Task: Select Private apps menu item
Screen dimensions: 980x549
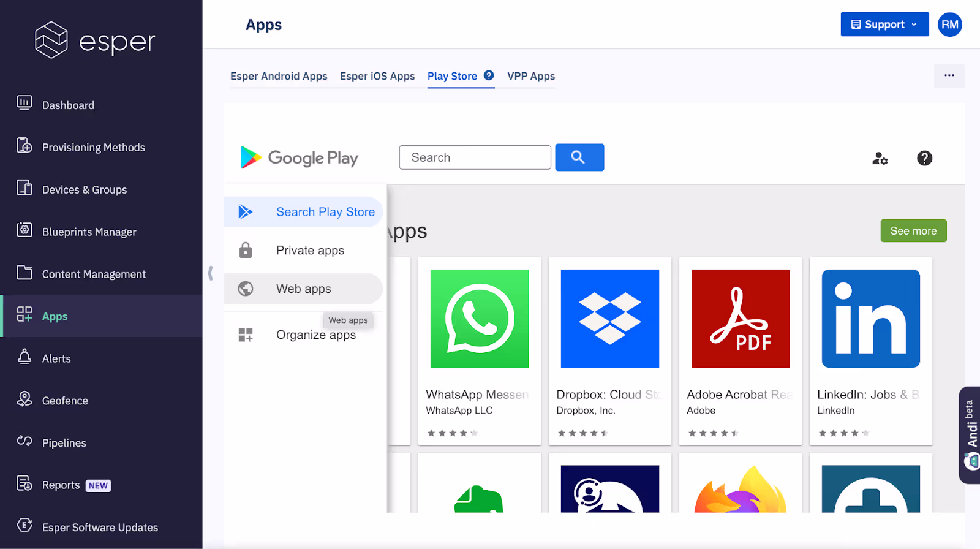Action: pyautogui.click(x=303, y=250)
